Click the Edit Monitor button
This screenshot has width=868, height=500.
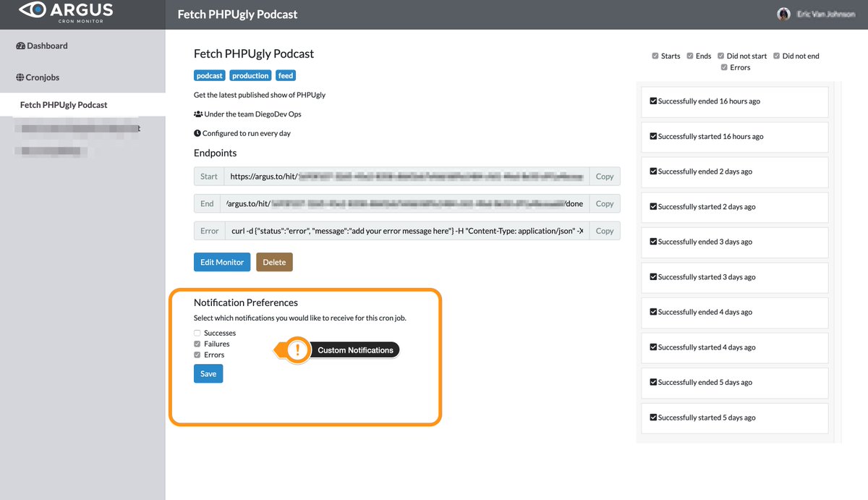click(222, 262)
